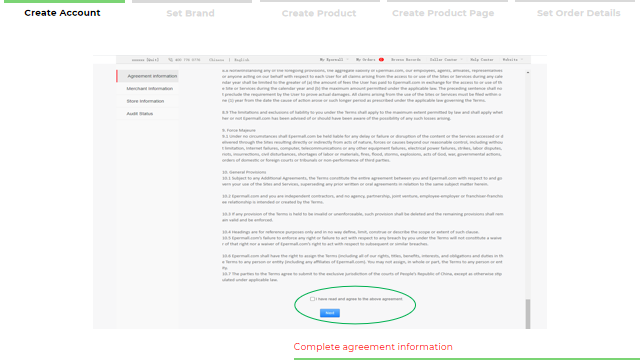Click the 10.7 jurisdiction clause paragraph
Viewport: 640px width, 360px height.
(362, 277)
